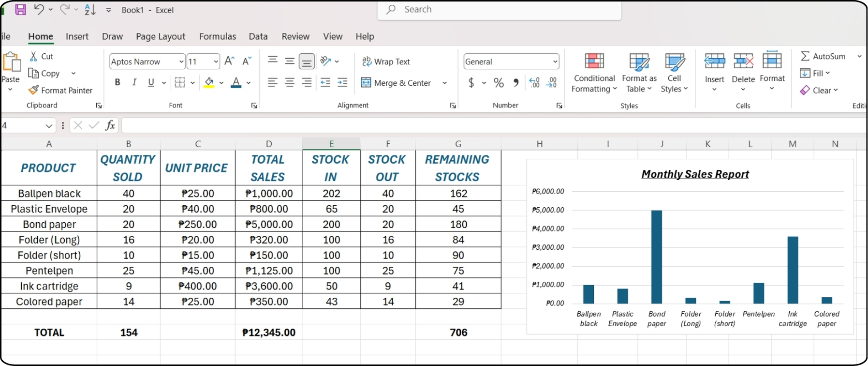
Task: Click the Decrease Indent icon
Action: point(325,82)
